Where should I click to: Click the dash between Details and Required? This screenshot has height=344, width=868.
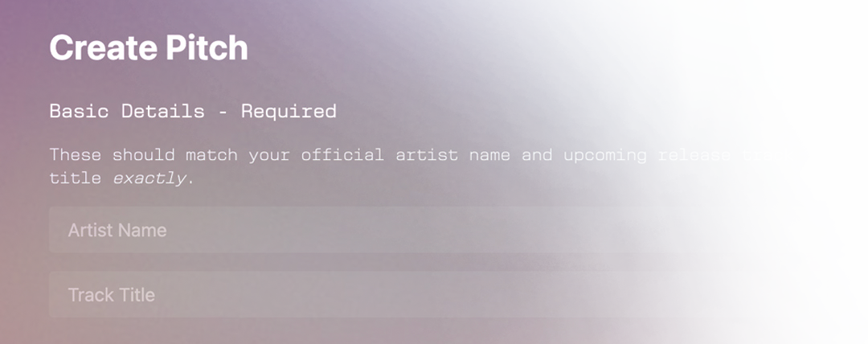pyautogui.click(x=223, y=112)
